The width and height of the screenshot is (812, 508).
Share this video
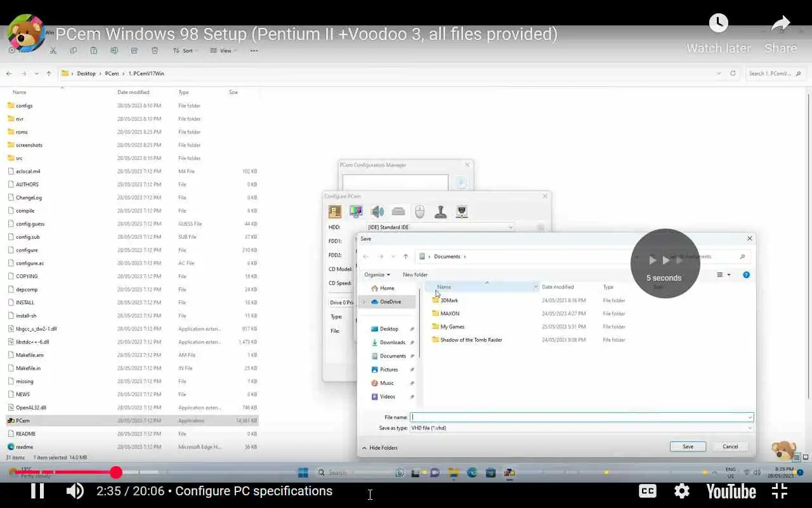780,34
